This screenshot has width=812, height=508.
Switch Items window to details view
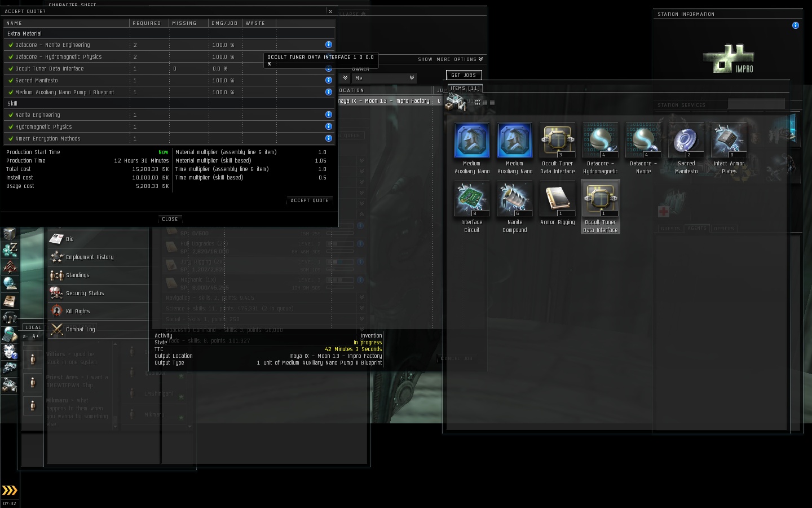coord(484,102)
